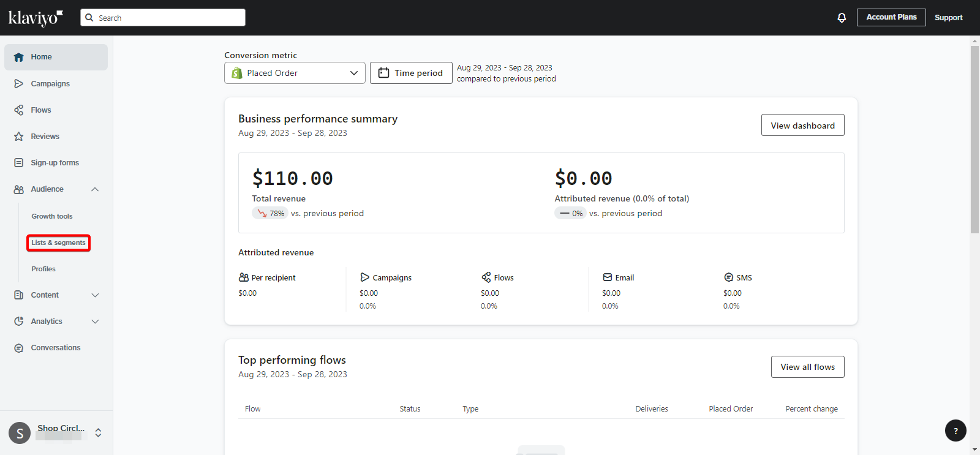Click the notification bell icon

tap(842, 18)
